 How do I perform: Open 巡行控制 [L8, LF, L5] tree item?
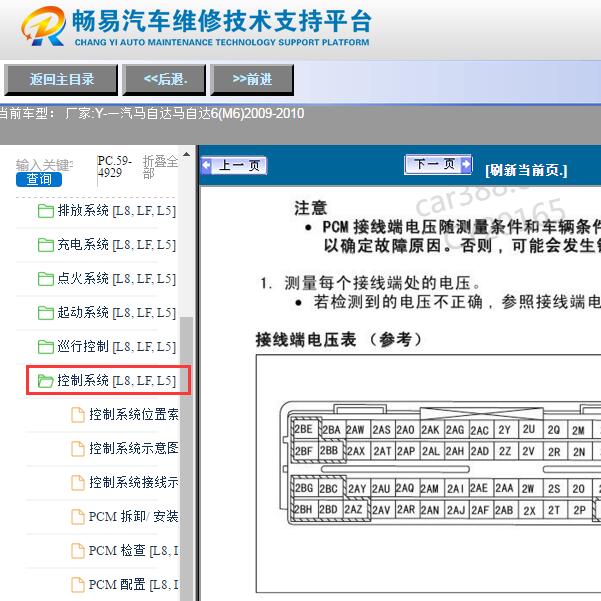tap(117, 346)
